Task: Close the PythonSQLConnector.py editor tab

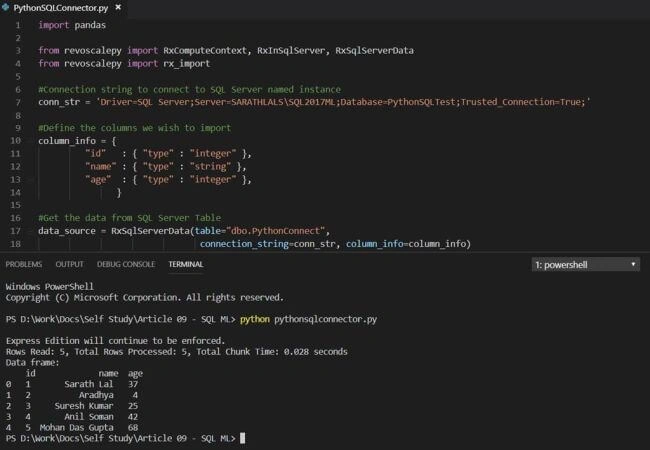Action: click(118, 7)
